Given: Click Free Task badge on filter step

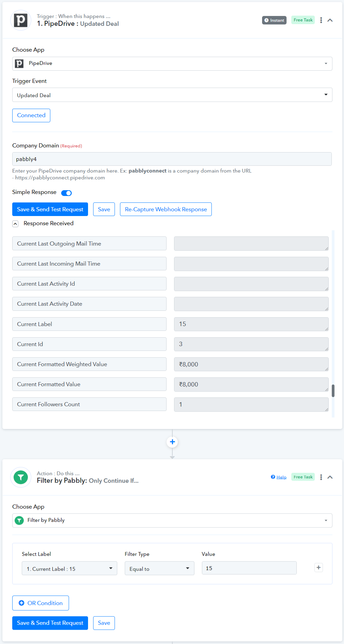Looking at the screenshot, I should 303,477.
